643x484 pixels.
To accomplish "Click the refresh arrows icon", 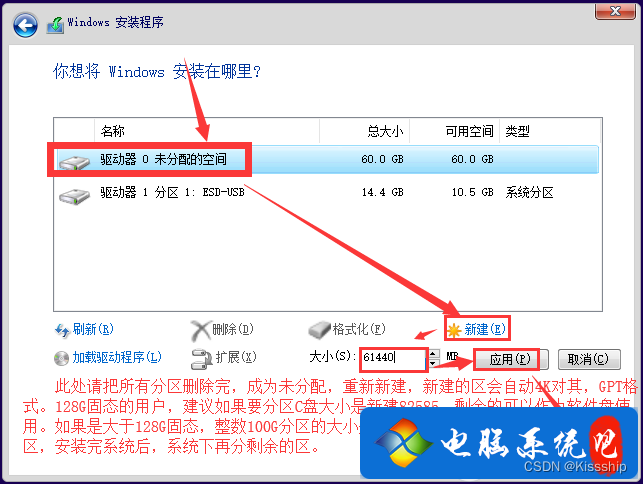I will pyautogui.click(x=62, y=330).
